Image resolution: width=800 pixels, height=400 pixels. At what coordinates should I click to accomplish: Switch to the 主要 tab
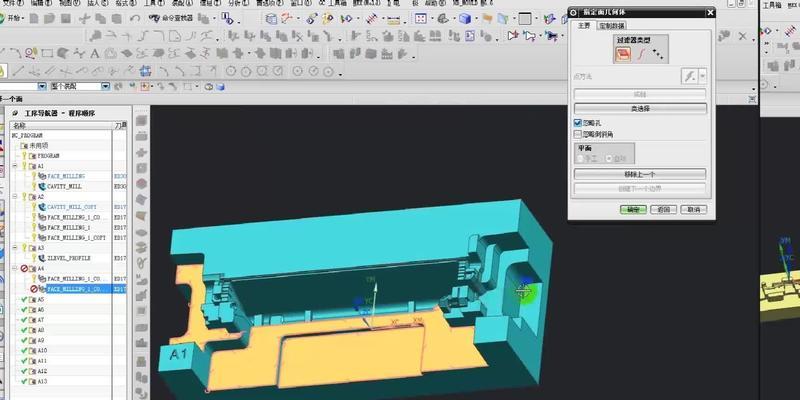tap(583, 26)
